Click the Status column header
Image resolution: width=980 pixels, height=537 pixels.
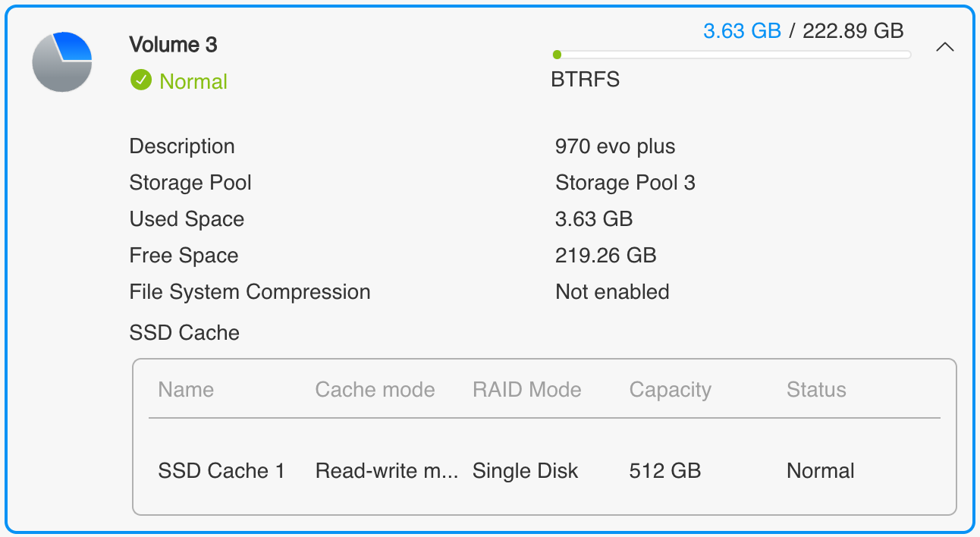click(816, 390)
